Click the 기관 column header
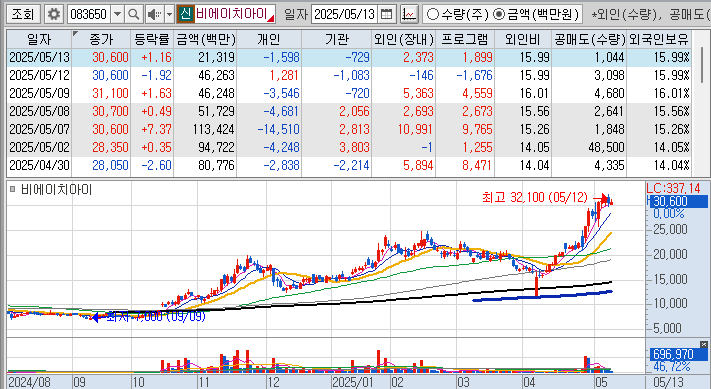This screenshot has width=711, height=389. [336, 39]
